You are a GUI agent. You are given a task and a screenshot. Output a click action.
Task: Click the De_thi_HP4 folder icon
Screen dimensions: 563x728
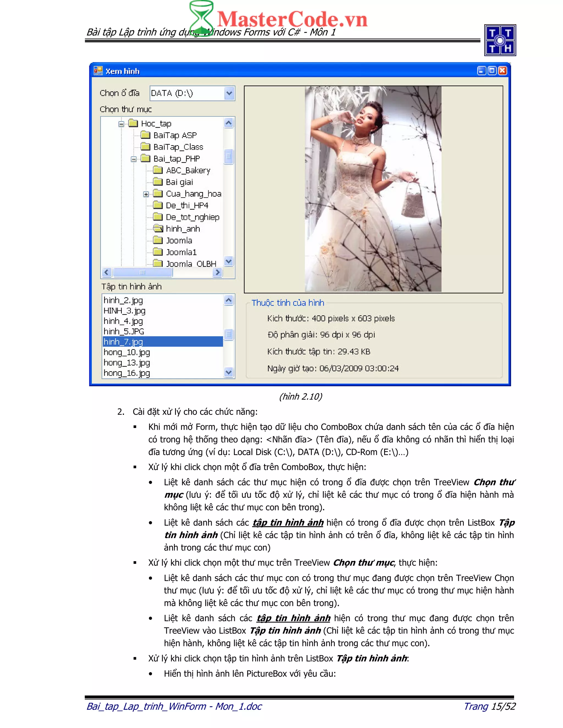click(158, 205)
